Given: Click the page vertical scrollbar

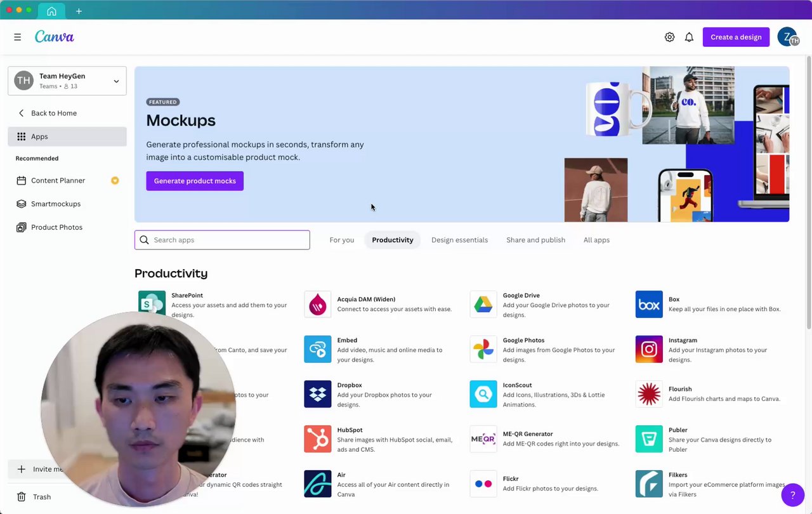Looking at the screenshot, I should tap(809, 192).
